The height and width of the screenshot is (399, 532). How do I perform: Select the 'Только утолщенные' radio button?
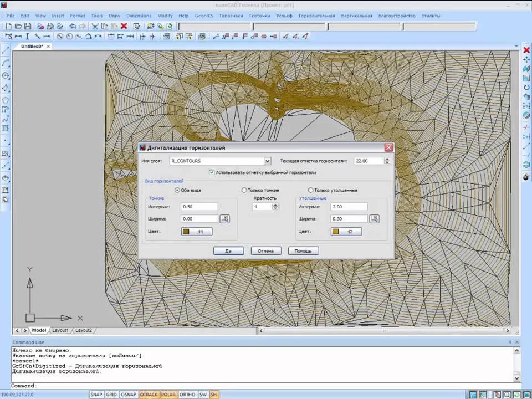pyautogui.click(x=310, y=190)
